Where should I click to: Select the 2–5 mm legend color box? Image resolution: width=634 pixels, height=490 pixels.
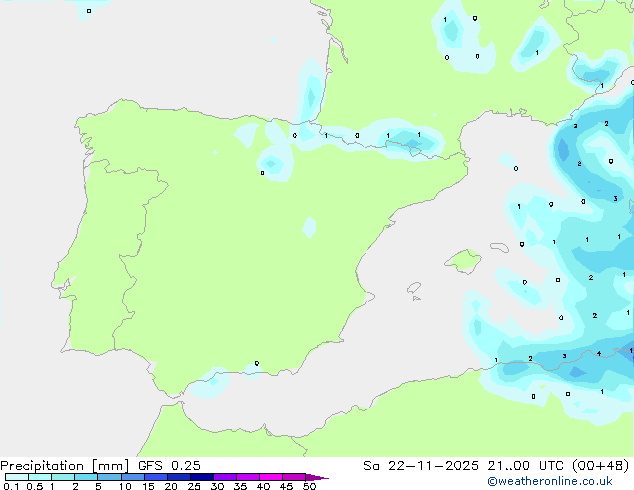coord(86,477)
